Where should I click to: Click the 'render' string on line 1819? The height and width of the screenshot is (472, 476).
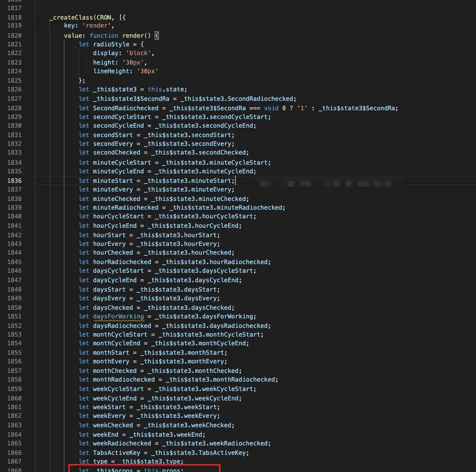[x=97, y=25]
